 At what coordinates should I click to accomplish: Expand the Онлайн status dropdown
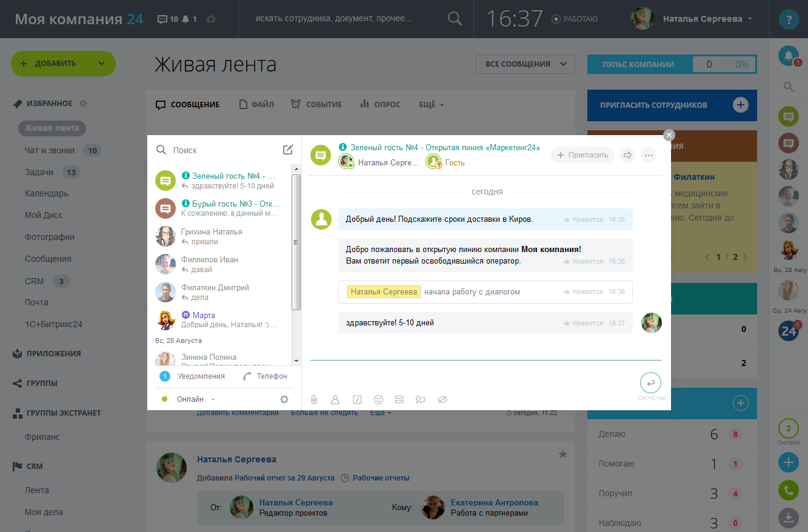tap(213, 399)
